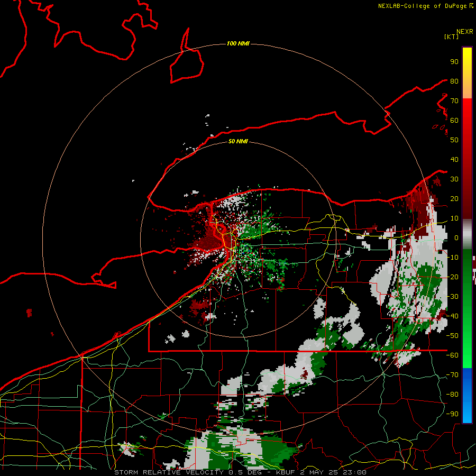Click the positive 50 scale value
The width and height of the screenshot is (476, 476).
pyautogui.click(x=454, y=140)
